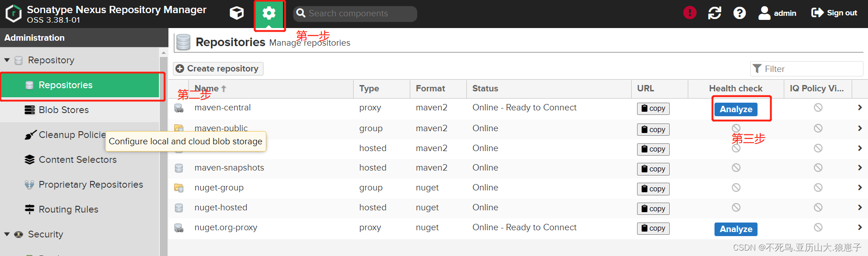This screenshot has width=868, height=256.
Task: Click the Filter input field
Action: [806, 69]
